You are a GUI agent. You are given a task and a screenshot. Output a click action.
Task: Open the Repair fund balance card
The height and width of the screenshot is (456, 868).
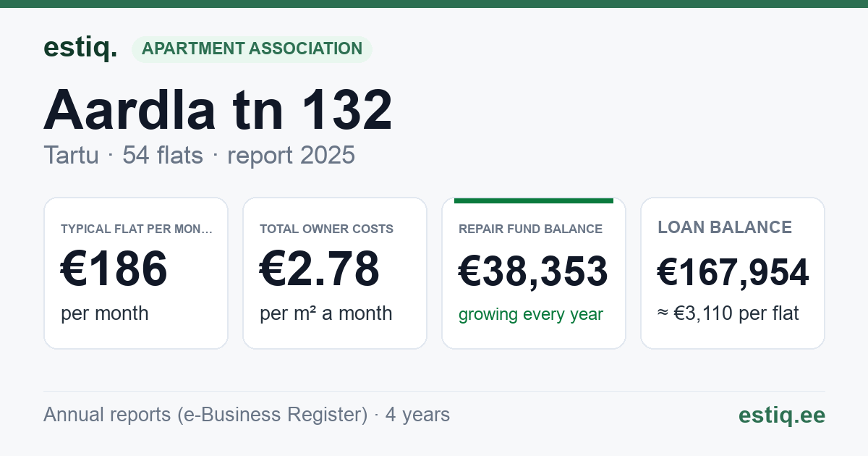coord(534,273)
